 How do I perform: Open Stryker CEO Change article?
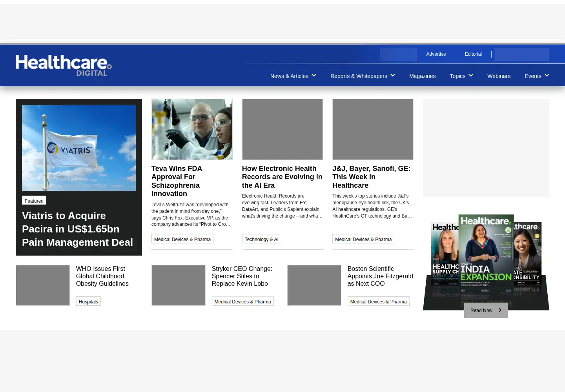point(242,276)
